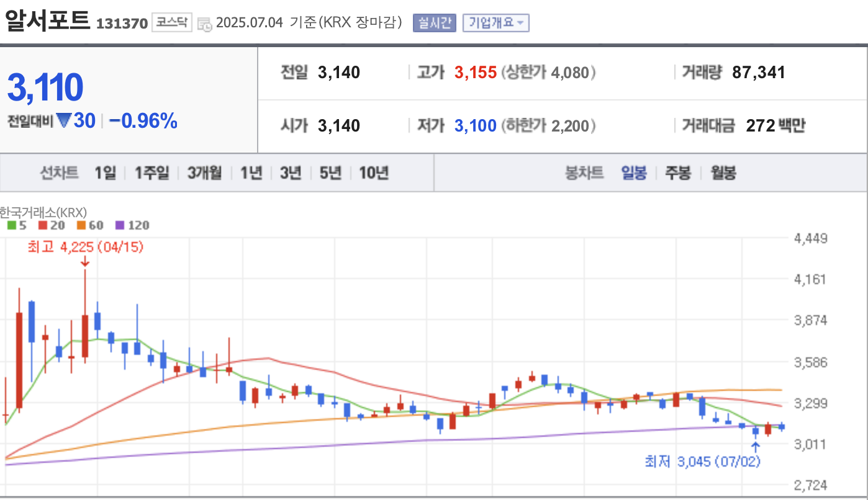This screenshot has height=500, width=868.
Task: Click the 봉차트 label
Action: (584, 173)
